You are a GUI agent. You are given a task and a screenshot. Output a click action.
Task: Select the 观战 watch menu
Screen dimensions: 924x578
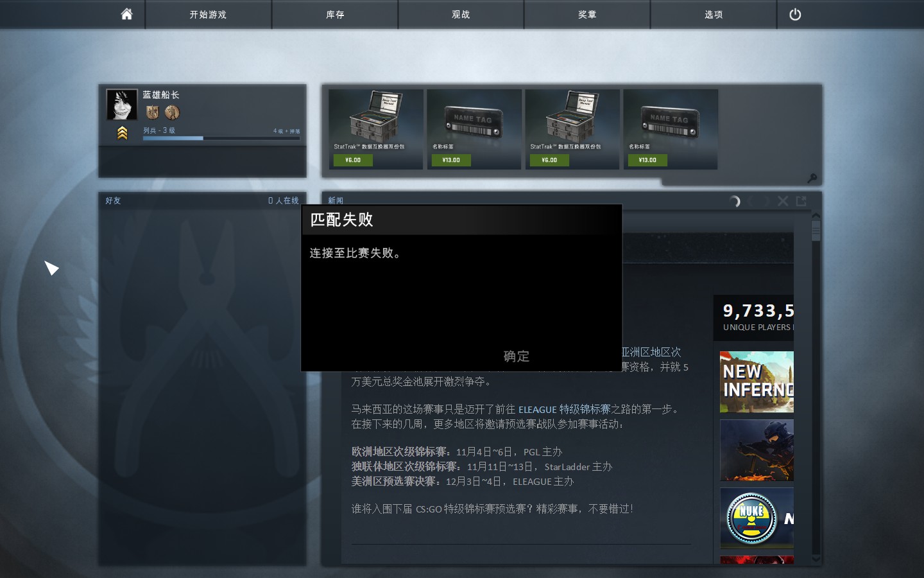tap(461, 14)
